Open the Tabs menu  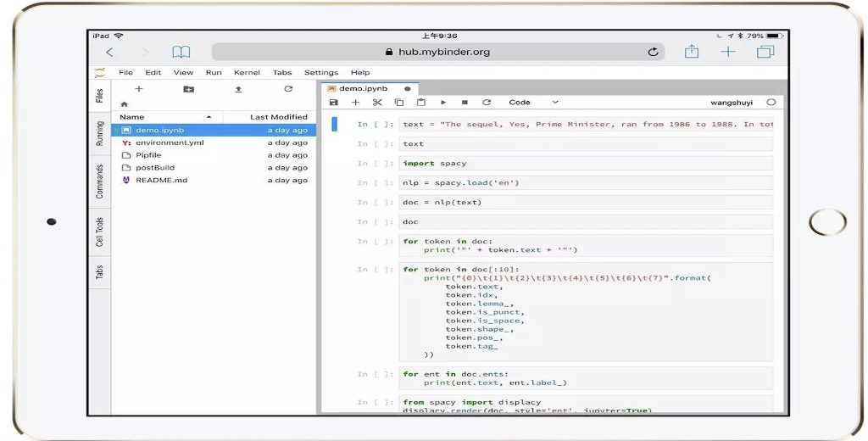[x=282, y=73]
